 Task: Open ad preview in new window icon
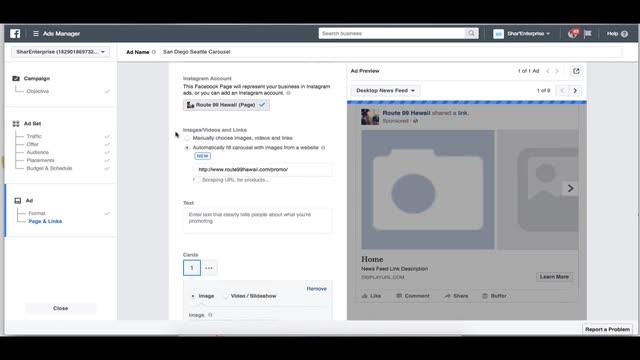point(576,71)
